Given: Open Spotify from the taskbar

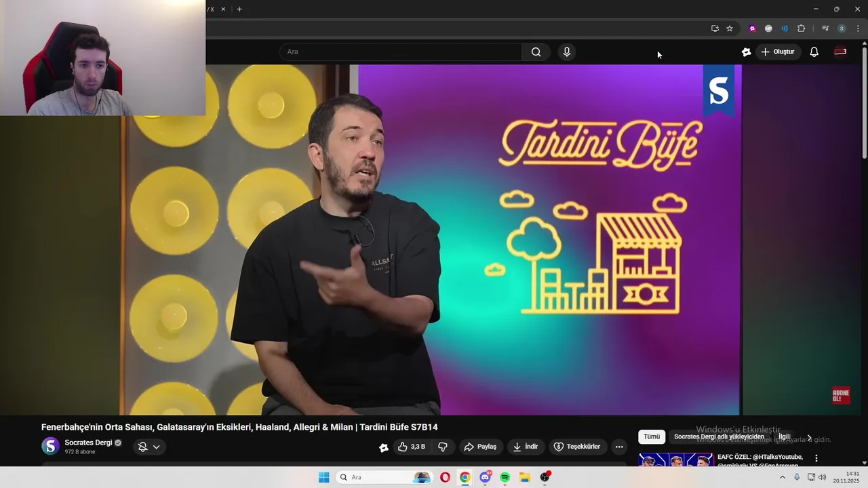Looking at the screenshot, I should pyautogui.click(x=505, y=477).
